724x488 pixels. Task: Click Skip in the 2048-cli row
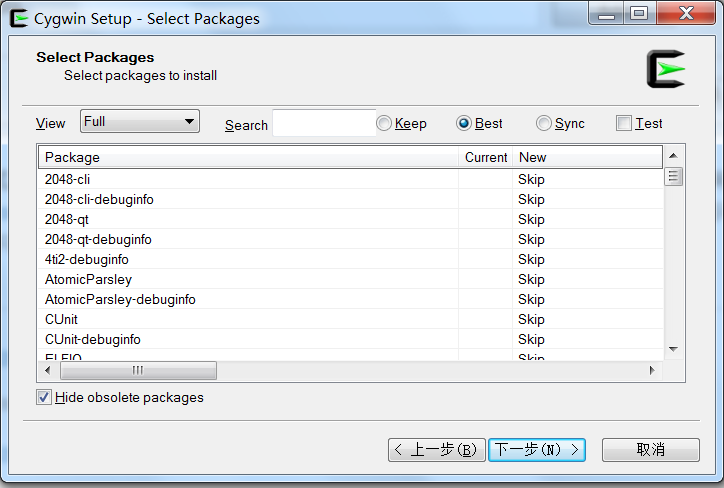(x=531, y=179)
